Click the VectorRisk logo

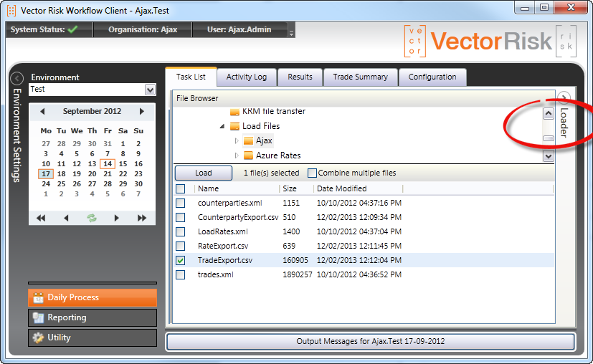(490, 41)
